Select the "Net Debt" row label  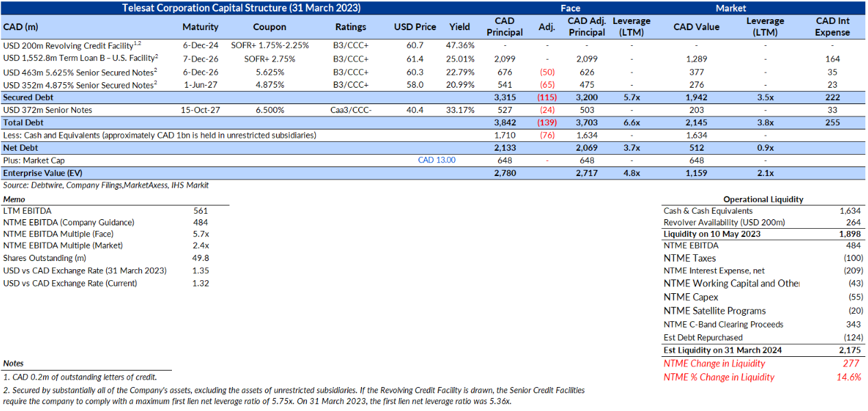click(22, 148)
